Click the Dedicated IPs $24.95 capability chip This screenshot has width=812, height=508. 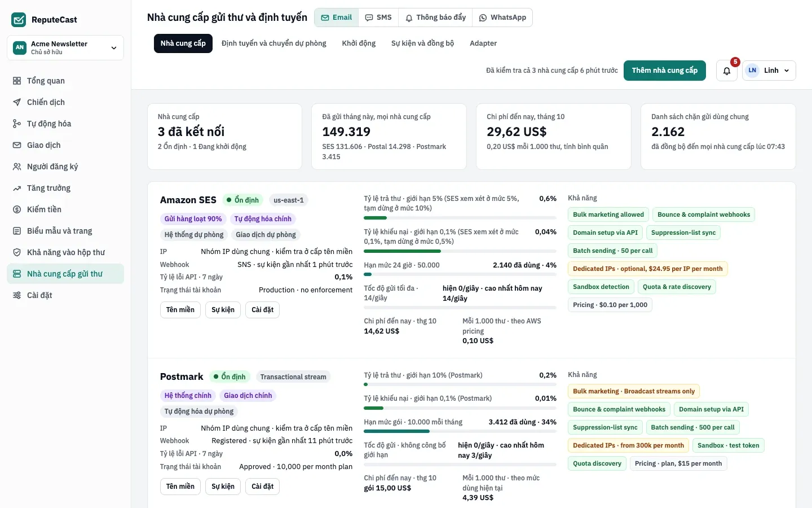pos(648,269)
